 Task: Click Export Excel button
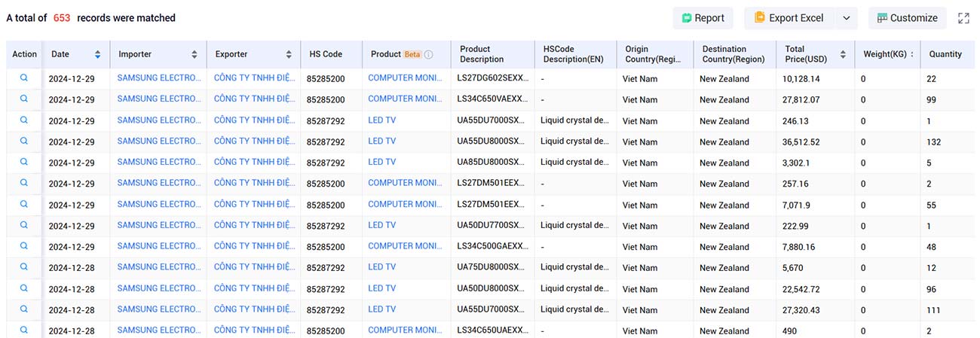(x=789, y=18)
